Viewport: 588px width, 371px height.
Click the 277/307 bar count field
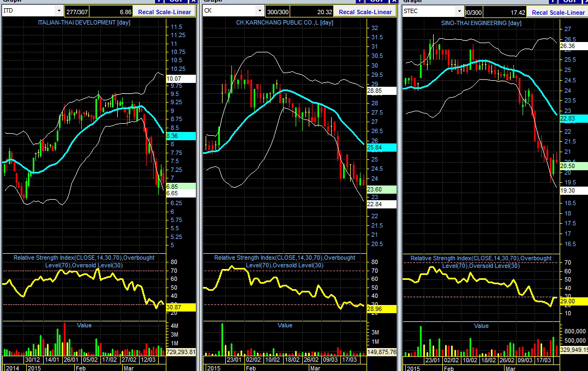77,12
